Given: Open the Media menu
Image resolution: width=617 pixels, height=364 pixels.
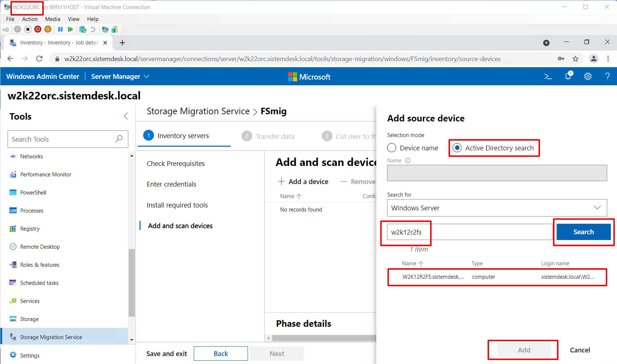Looking at the screenshot, I should (x=53, y=19).
